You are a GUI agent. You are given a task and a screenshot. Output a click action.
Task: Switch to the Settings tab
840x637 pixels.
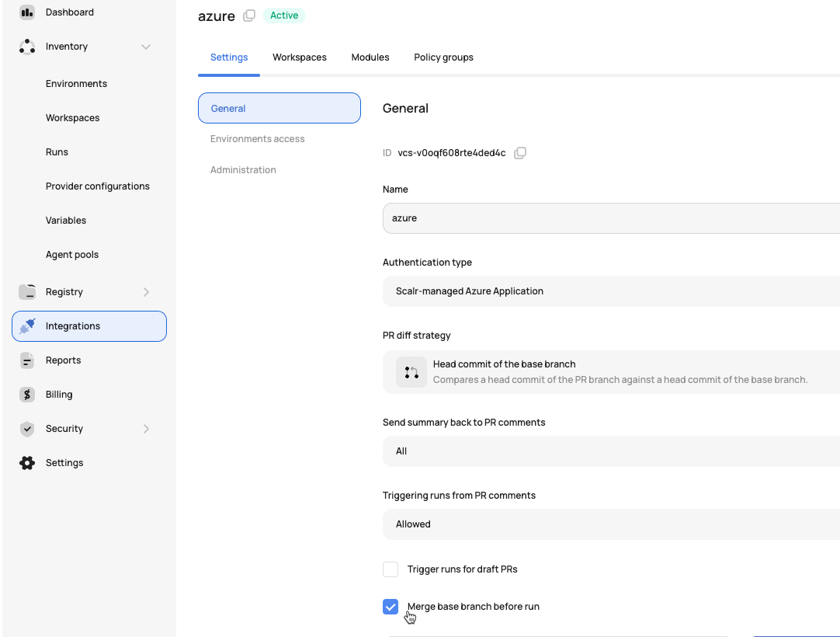tap(229, 57)
